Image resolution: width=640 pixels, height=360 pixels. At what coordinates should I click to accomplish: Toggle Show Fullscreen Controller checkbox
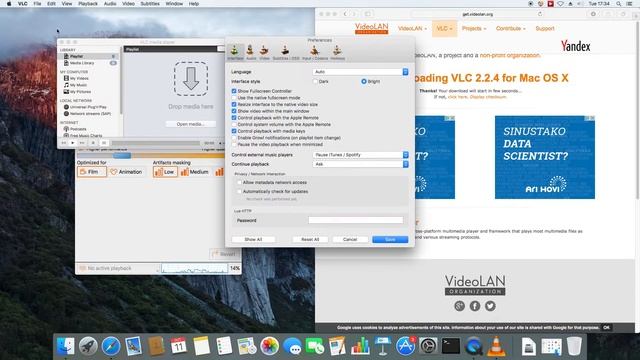tap(234, 91)
